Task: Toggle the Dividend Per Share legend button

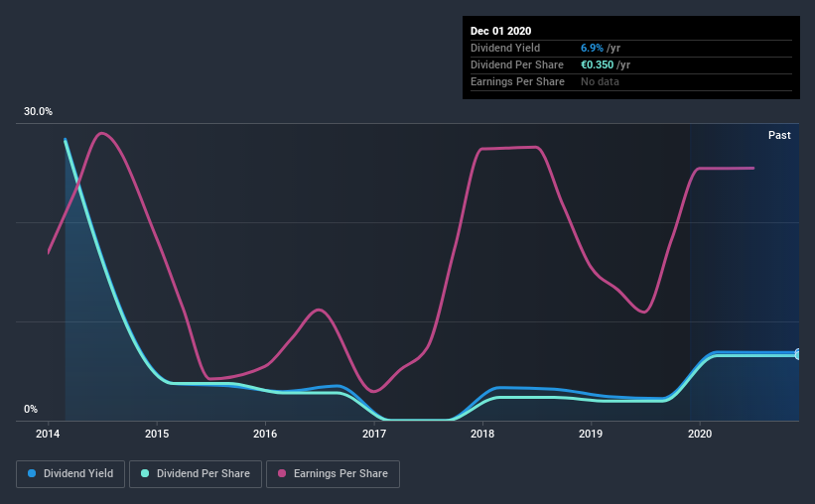Action: coord(196,474)
